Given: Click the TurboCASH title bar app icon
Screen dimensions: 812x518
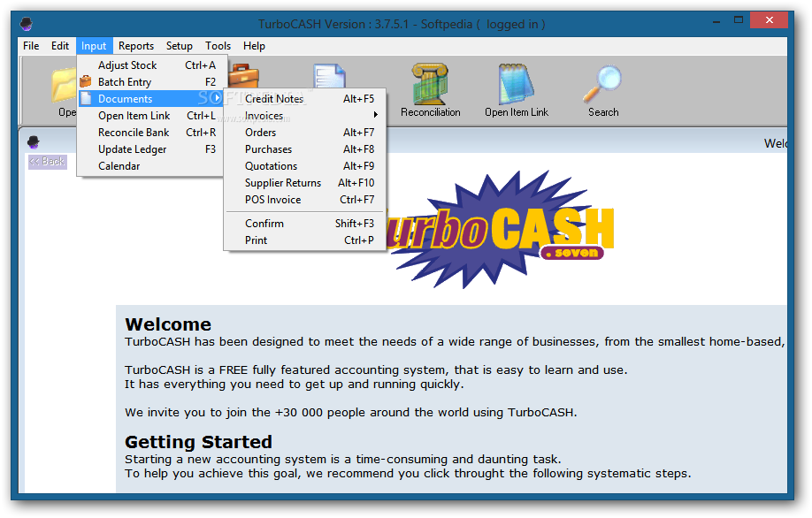Looking at the screenshot, I should click(27, 24).
